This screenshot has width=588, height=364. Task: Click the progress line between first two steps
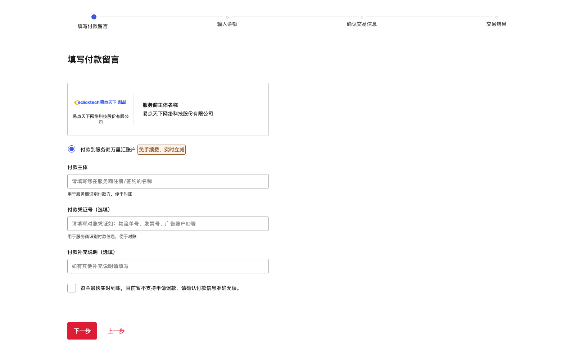(x=160, y=17)
